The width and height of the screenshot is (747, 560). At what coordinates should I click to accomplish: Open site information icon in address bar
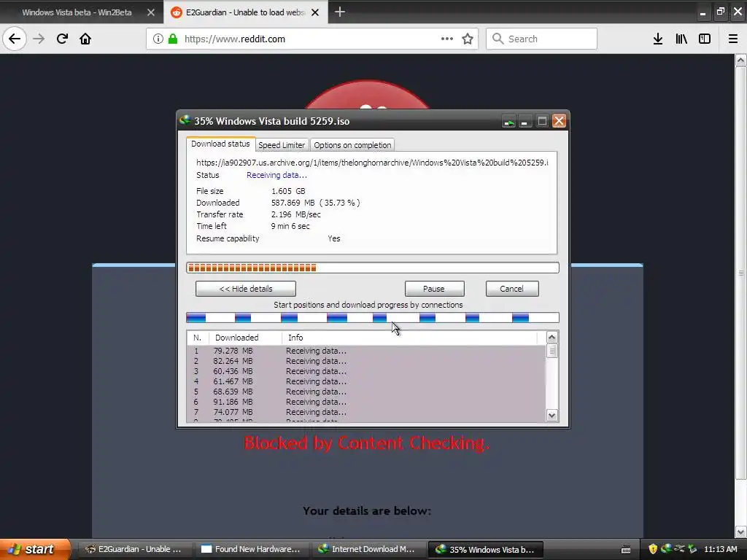[x=158, y=39]
